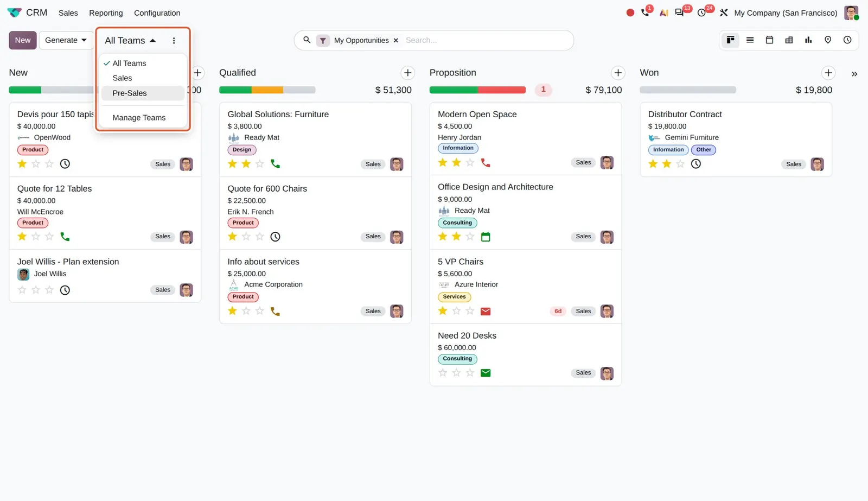Open the Reporting menu

click(x=106, y=13)
